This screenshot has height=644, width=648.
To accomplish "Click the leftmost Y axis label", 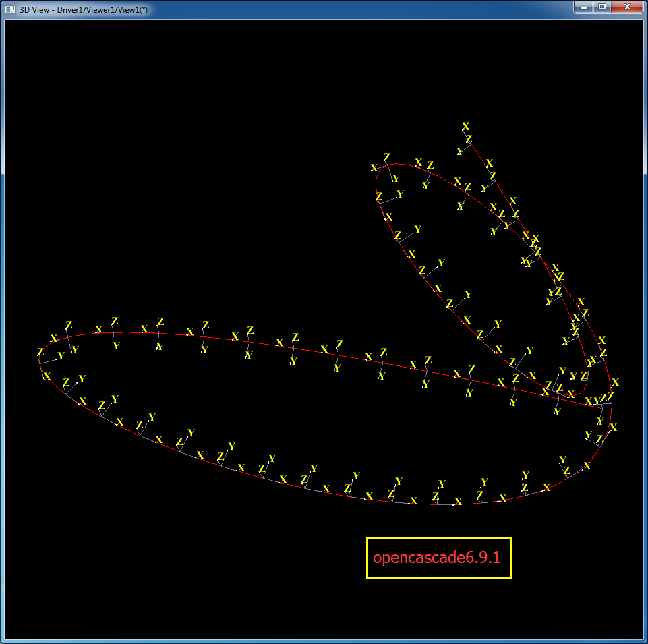I will [61, 356].
